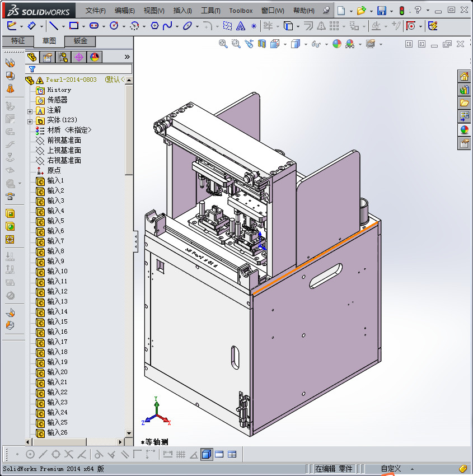The height and width of the screenshot is (476, 473).
Task: Open the Design Library task pane icon
Action: (464, 90)
